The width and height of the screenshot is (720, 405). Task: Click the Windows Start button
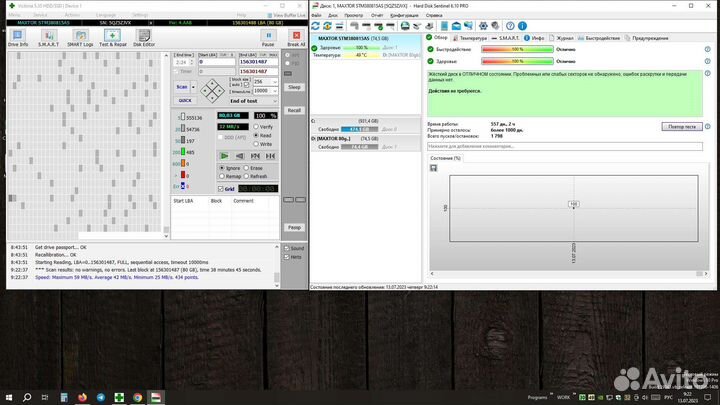9,397
